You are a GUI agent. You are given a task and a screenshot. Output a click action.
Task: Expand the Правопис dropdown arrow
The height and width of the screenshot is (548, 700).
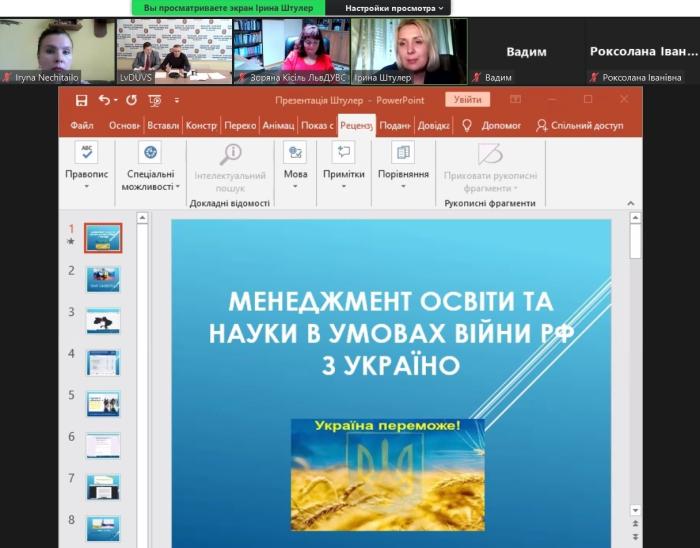(x=86, y=186)
